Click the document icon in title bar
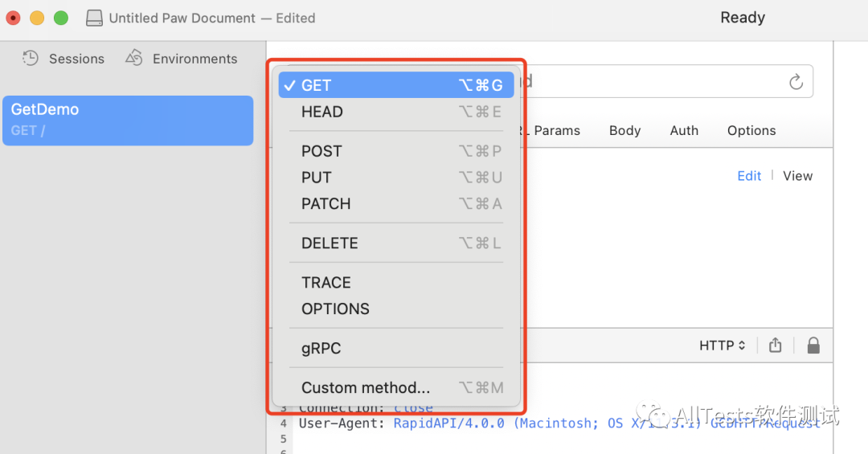The image size is (868, 454). click(94, 18)
